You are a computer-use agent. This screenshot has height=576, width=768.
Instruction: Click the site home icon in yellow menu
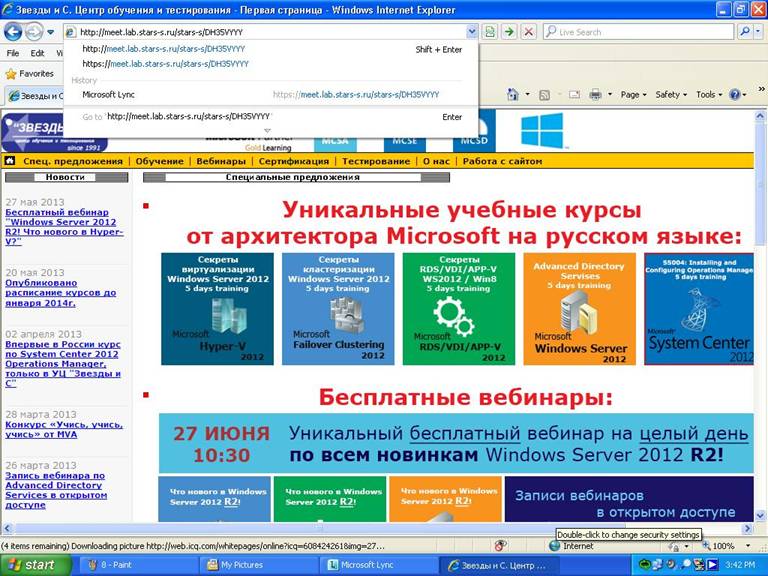(10, 161)
